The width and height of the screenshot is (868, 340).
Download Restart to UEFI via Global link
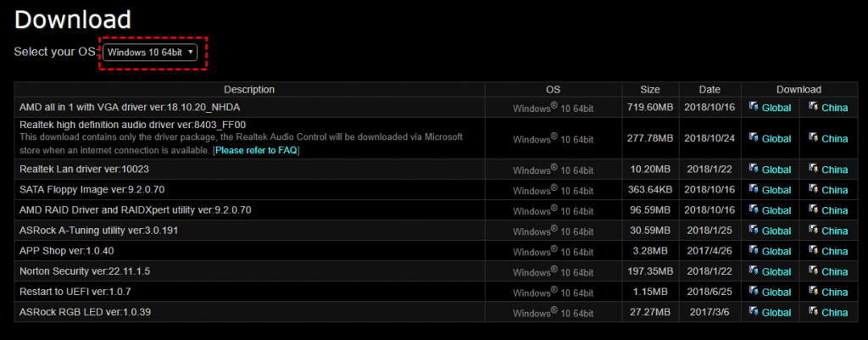(x=776, y=292)
